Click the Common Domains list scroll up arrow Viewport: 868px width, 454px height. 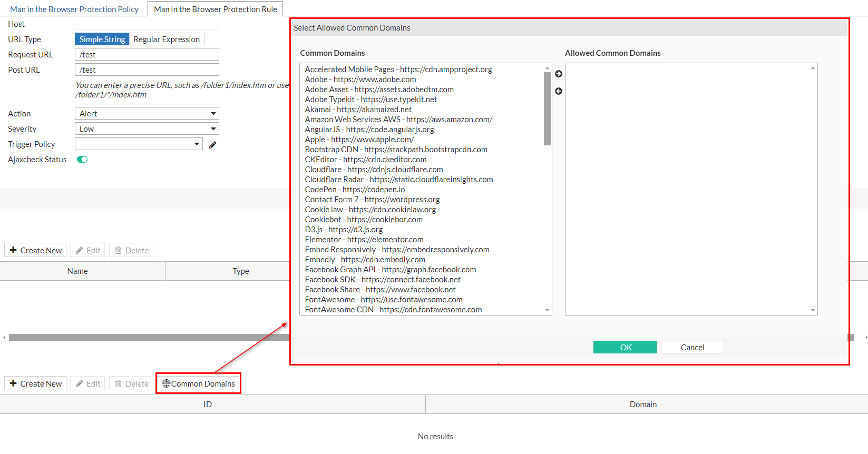pos(547,68)
